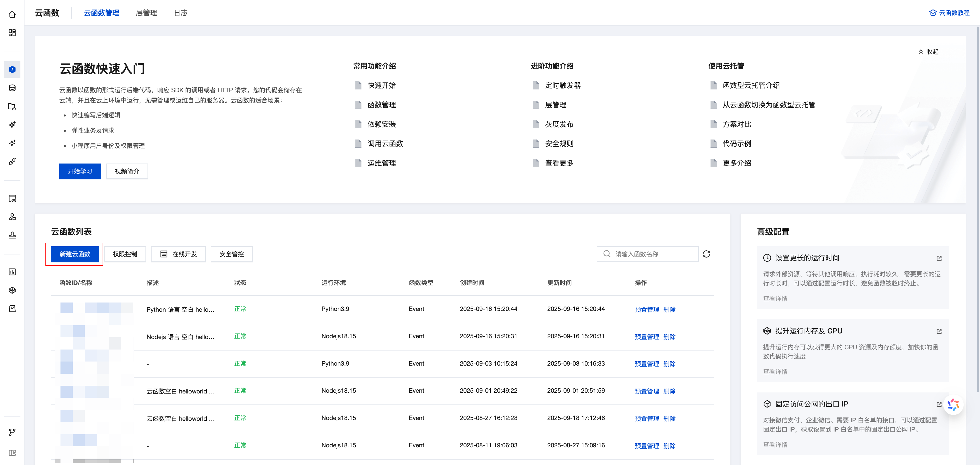Click the 新建云函数 button
The width and height of the screenshot is (980, 465).
click(x=75, y=254)
